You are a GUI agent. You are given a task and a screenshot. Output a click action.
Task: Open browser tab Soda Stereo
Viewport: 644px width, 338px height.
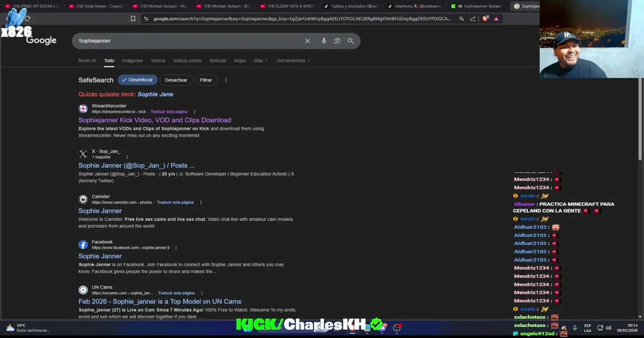(96, 6)
